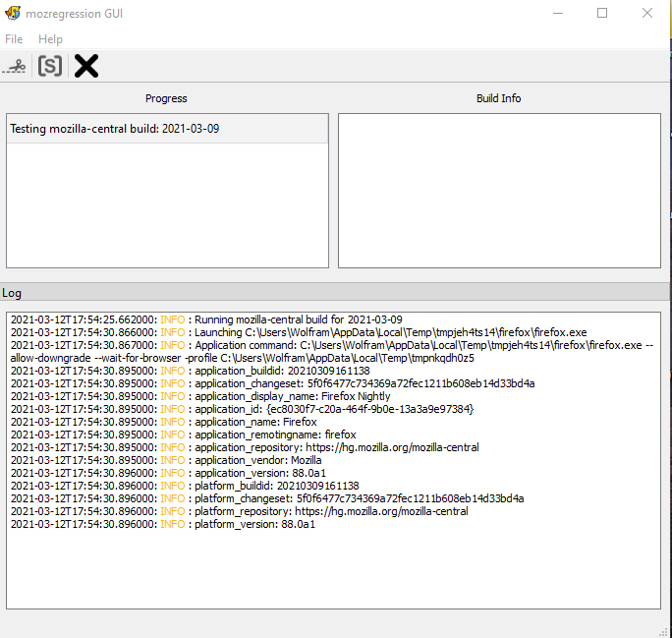The width and height of the screenshot is (672, 638).
Task: Click the 'platform_version: 88.0a1' line
Action: 163,524
